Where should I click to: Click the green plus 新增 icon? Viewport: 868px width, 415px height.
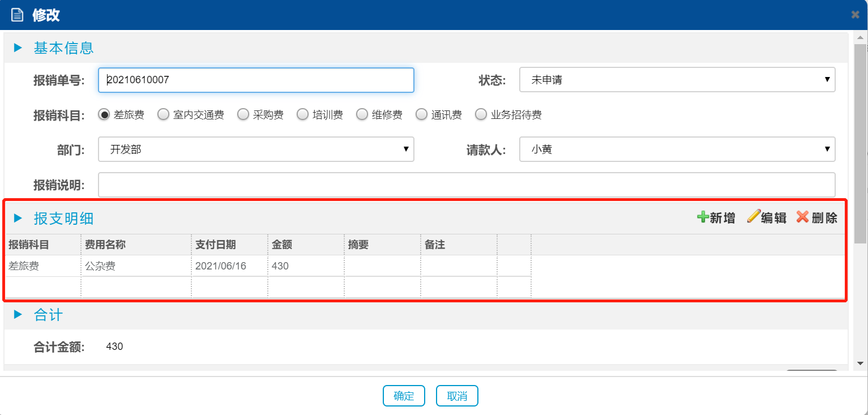pyautogui.click(x=703, y=217)
